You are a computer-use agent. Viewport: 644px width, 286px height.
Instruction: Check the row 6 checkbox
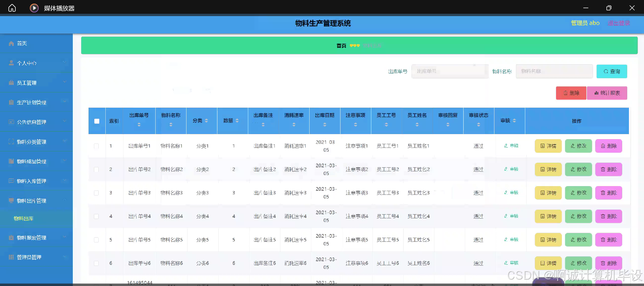pos(96,263)
